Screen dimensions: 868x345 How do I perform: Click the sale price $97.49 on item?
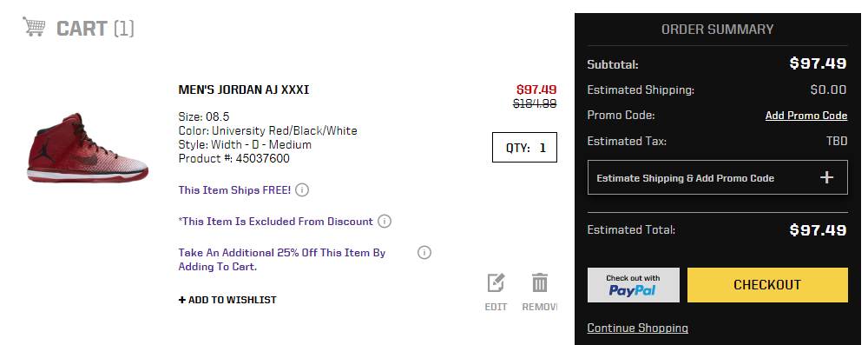[x=536, y=90]
